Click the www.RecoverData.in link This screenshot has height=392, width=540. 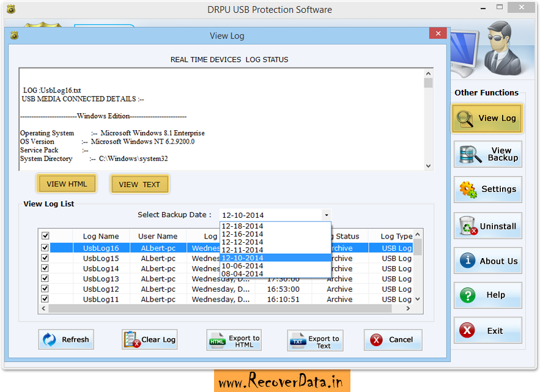click(x=282, y=381)
